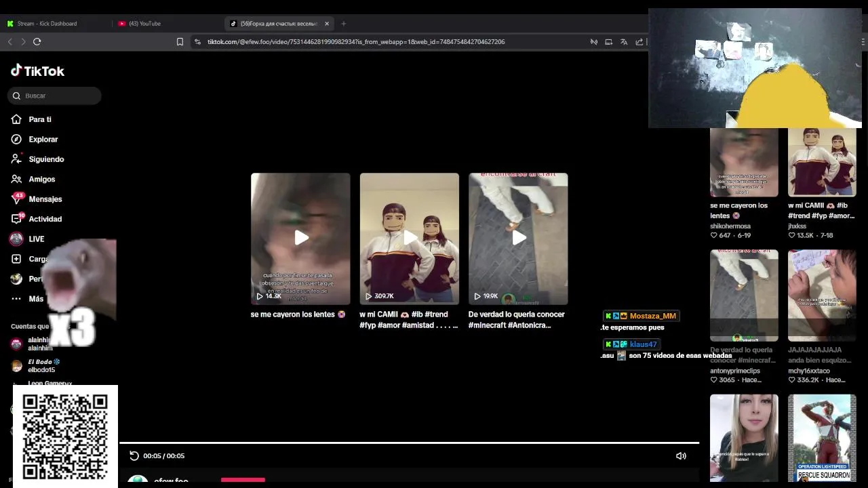Open Siguiendo in the sidebar
This screenshot has width=868, height=488.
tap(46, 159)
